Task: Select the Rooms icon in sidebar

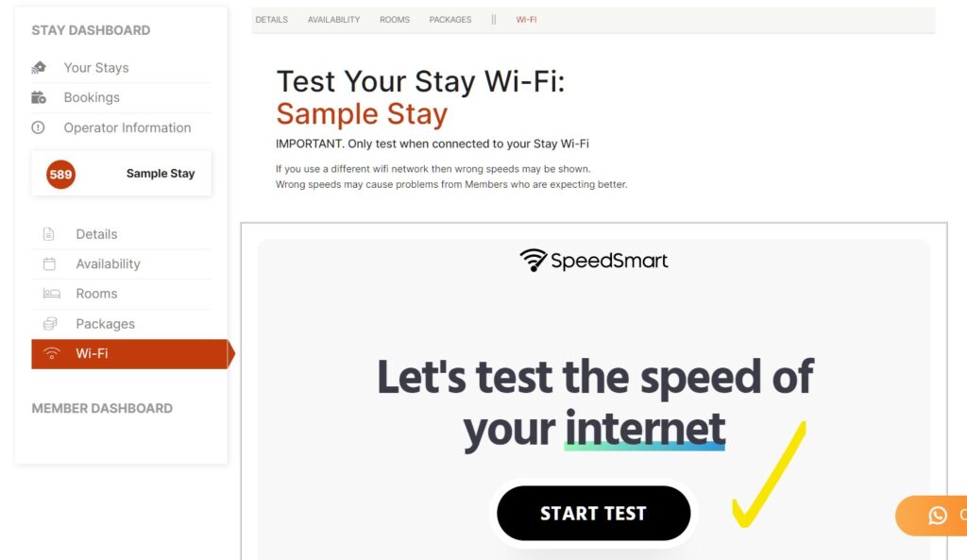Action: click(x=50, y=293)
